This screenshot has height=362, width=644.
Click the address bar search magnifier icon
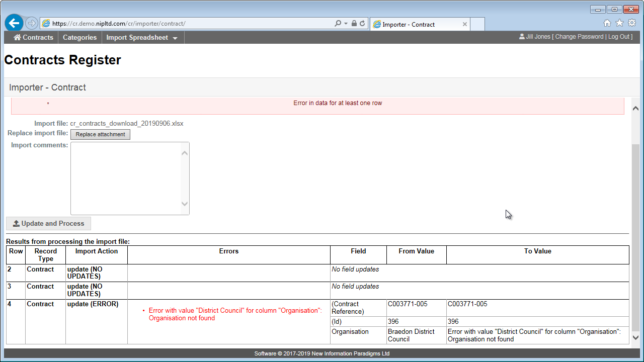[x=338, y=24]
